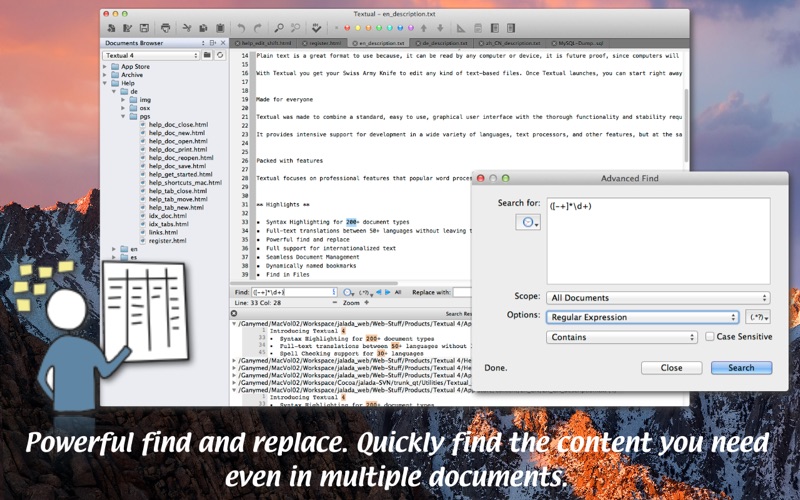Click the Close button in Advanced Find
This screenshot has height=500, width=800.
pyautogui.click(x=671, y=367)
